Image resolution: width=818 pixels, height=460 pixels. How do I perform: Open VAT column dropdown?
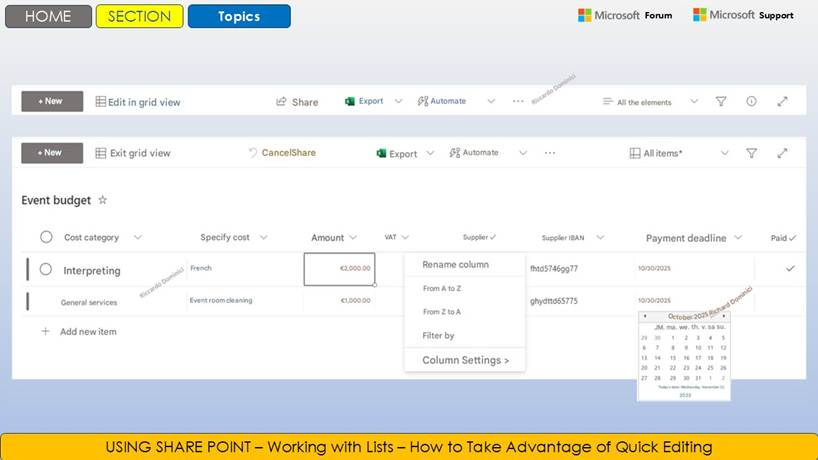405,237
